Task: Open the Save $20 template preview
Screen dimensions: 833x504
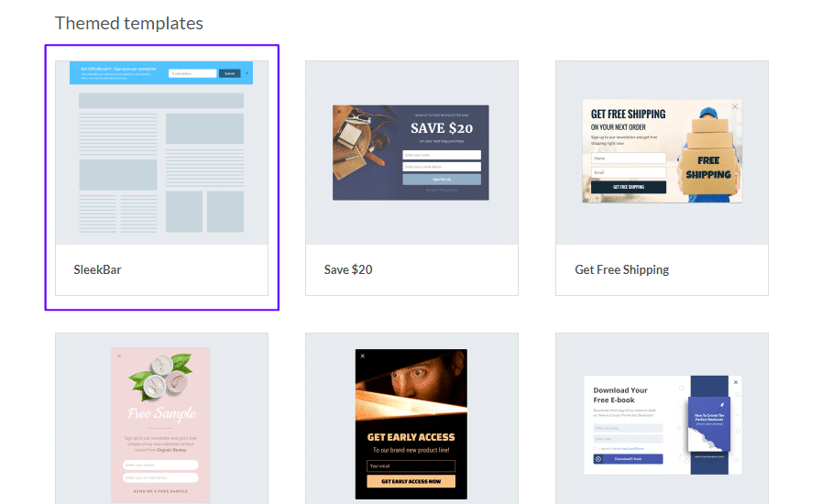Action: (411, 152)
